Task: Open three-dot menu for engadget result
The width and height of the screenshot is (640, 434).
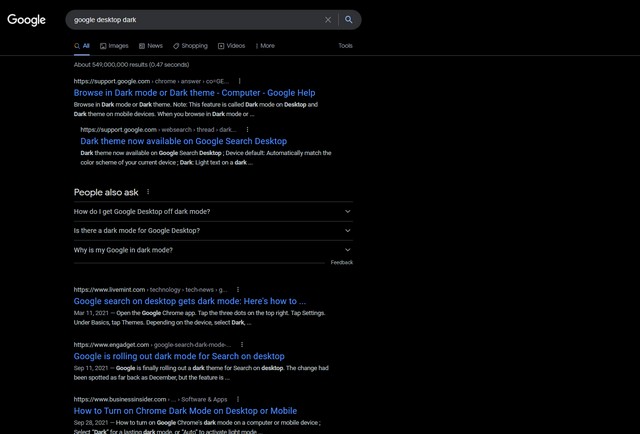Action: 242,345
